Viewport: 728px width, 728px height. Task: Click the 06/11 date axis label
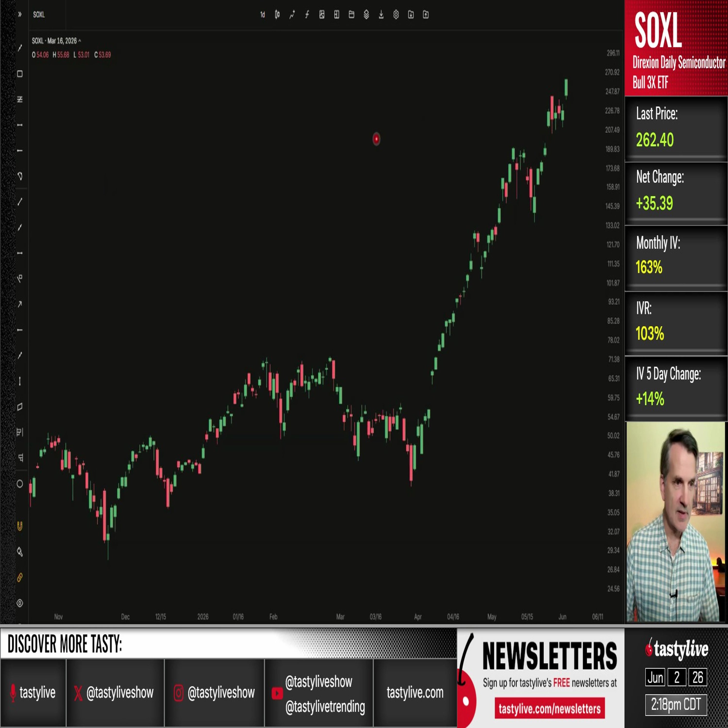tap(598, 617)
